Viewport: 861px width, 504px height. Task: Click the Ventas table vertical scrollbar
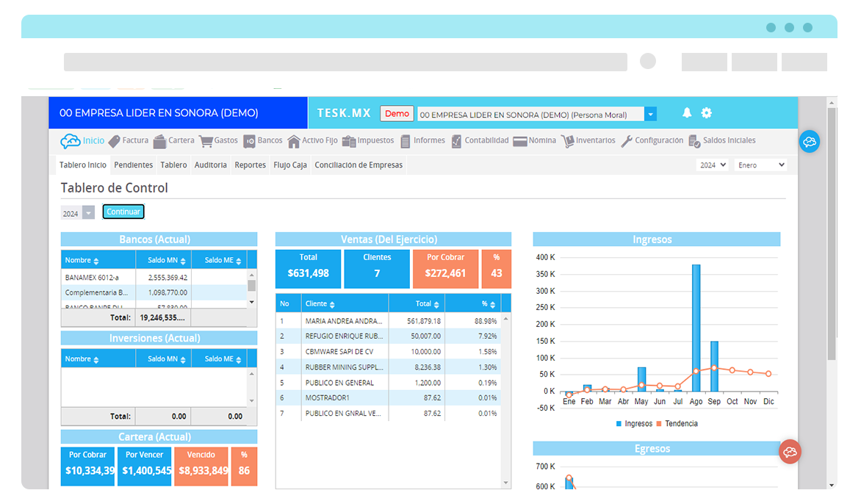point(505,401)
